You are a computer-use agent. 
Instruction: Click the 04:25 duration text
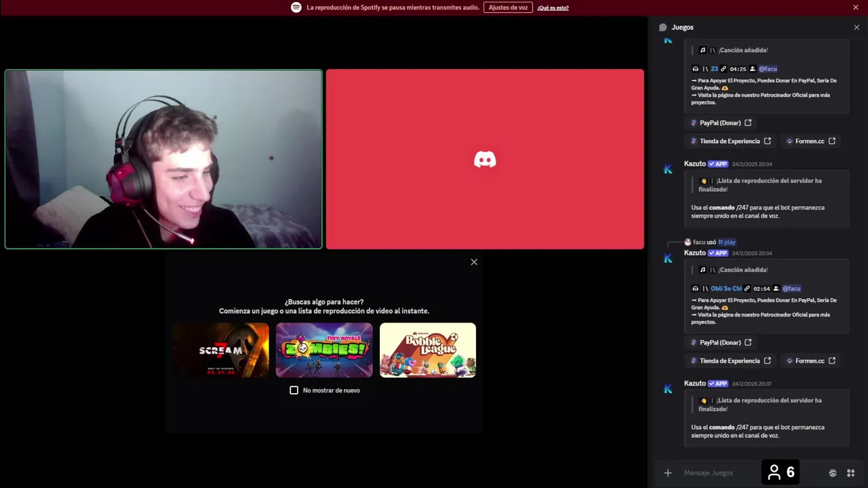pos(738,68)
